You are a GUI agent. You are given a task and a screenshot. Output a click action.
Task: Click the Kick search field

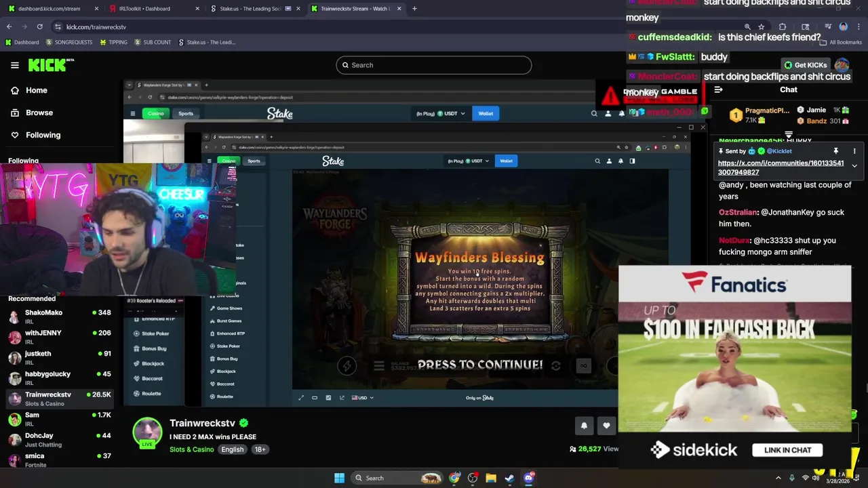pos(434,65)
